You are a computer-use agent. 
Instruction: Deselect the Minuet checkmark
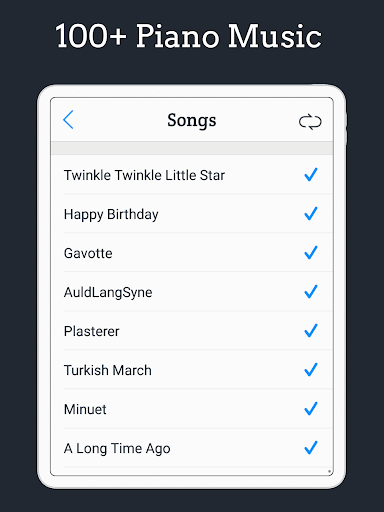click(x=311, y=409)
